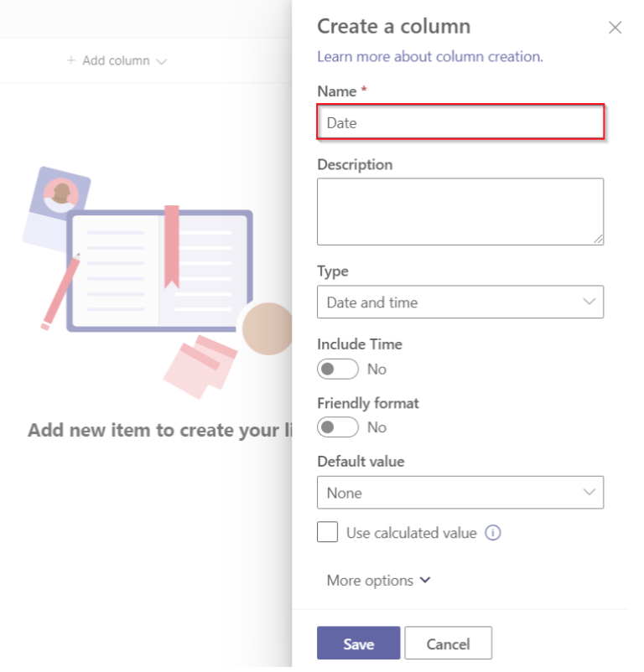Click the avatar picture in the illustration
The image size is (644, 672).
(60, 194)
